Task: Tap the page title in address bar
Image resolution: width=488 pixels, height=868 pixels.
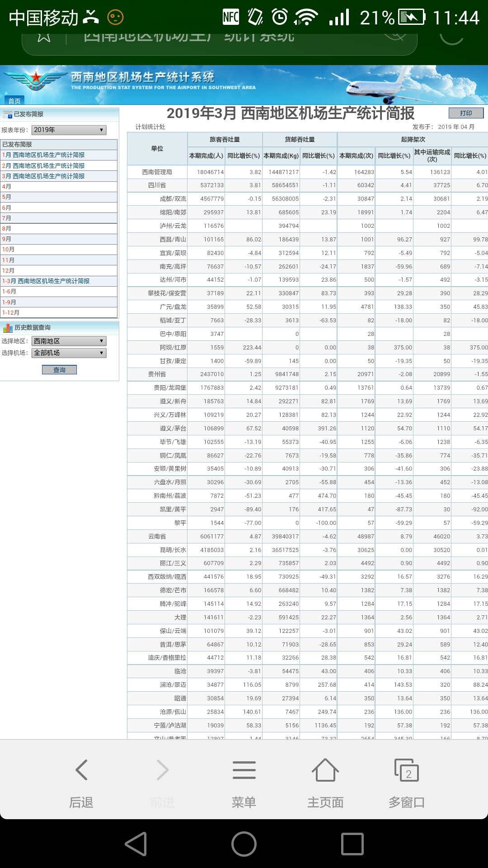Action: 190,37
